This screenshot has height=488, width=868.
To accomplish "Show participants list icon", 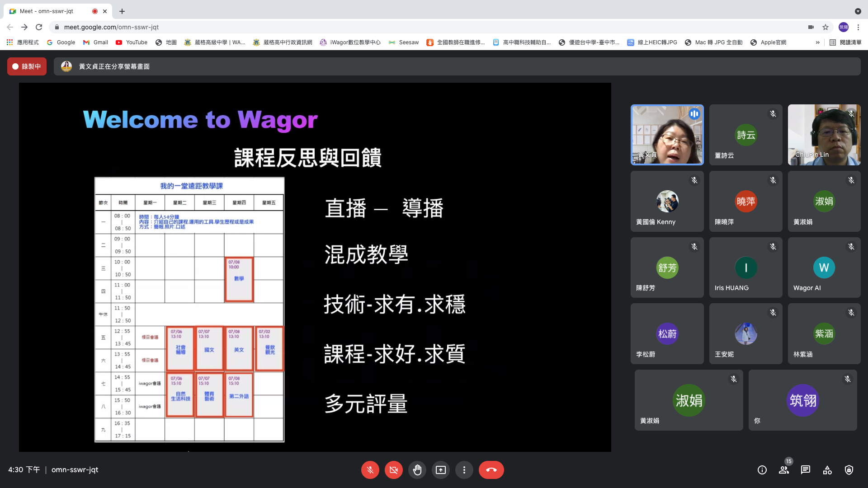I will tap(784, 470).
